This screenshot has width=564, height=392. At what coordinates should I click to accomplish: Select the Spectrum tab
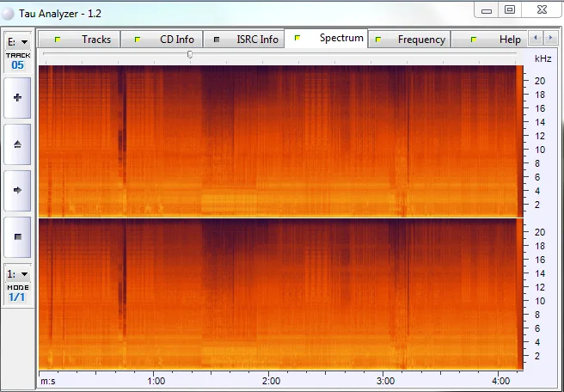326,38
